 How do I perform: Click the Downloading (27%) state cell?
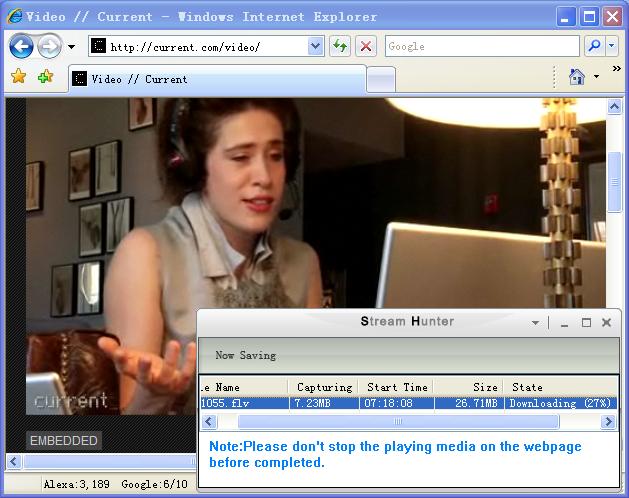tap(560, 403)
